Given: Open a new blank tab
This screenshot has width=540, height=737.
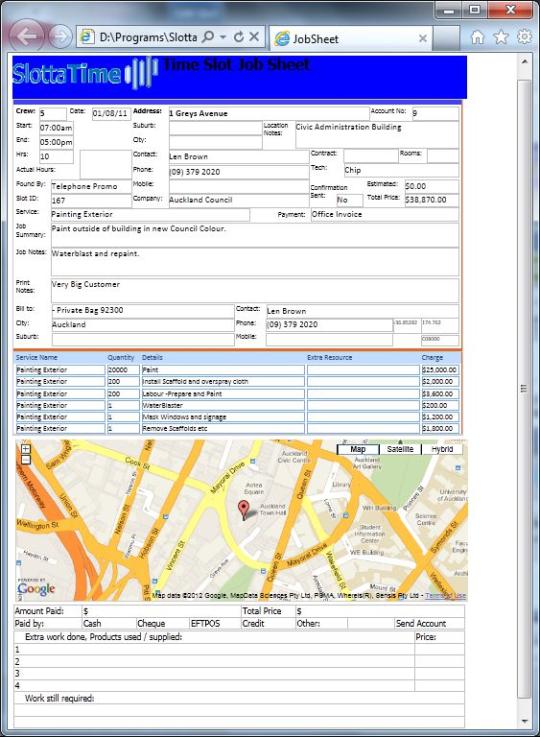Looking at the screenshot, I should click(x=446, y=39).
